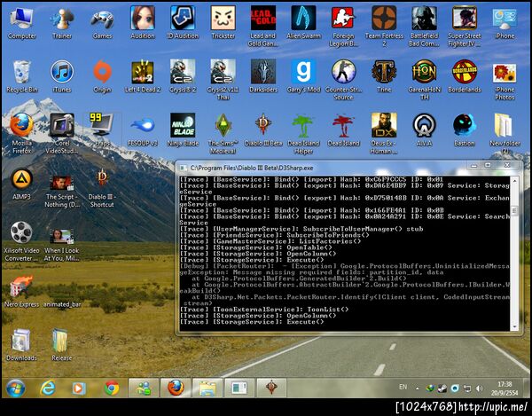Viewport: 532px width, 416px height.
Task: Select Foreign Legion game icon
Action: (343, 27)
